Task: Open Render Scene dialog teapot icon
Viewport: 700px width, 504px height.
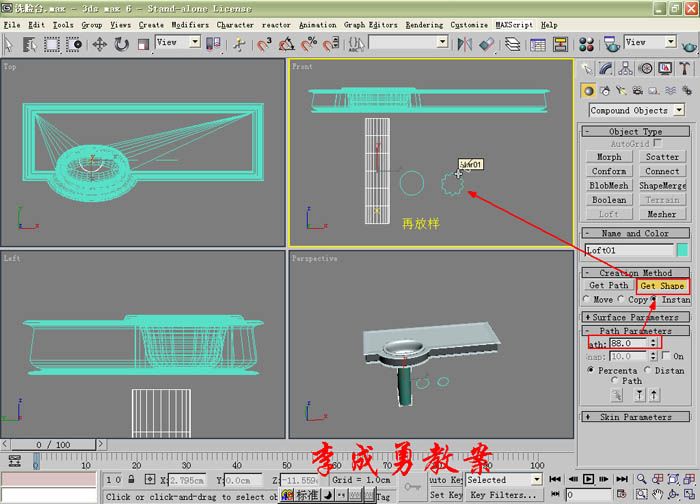Action: click(611, 44)
